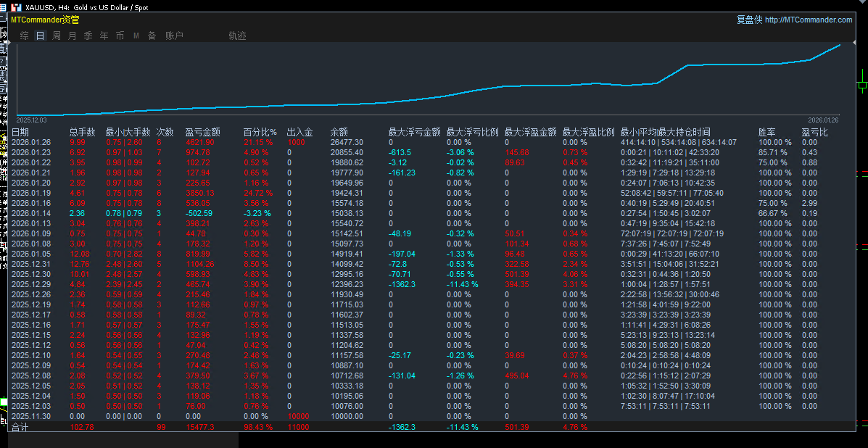Click the 20855.40 balance cell
The width and height of the screenshot is (868, 448).
pyautogui.click(x=347, y=152)
